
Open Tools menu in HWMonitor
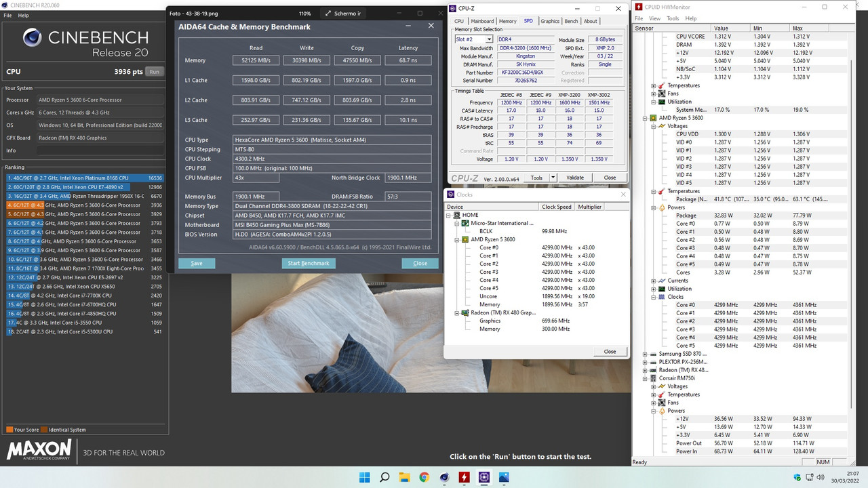(x=673, y=18)
